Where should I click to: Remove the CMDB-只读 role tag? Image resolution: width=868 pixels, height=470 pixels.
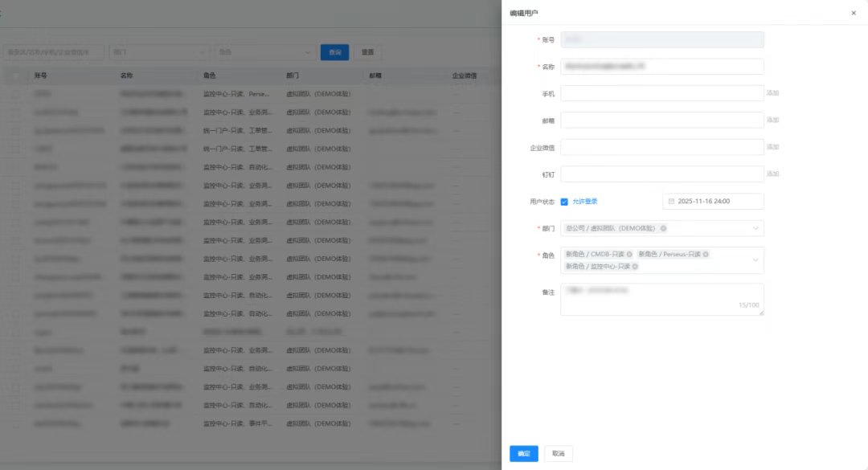pyautogui.click(x=629, y=255)
